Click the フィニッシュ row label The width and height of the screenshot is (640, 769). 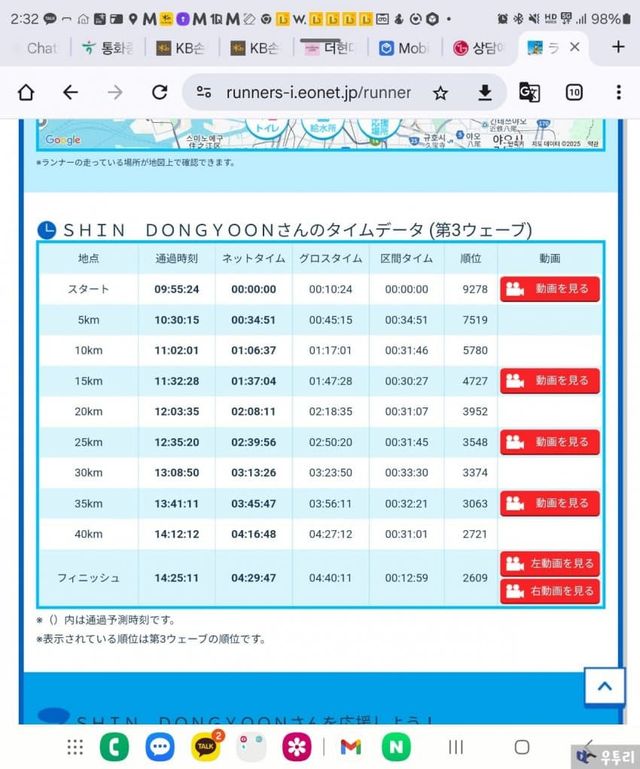click(89, 578)
